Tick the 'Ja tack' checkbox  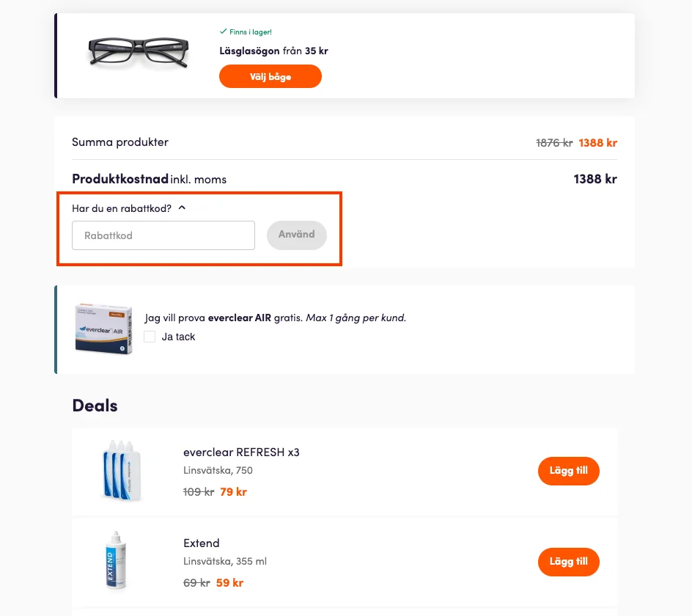[150, 337]
